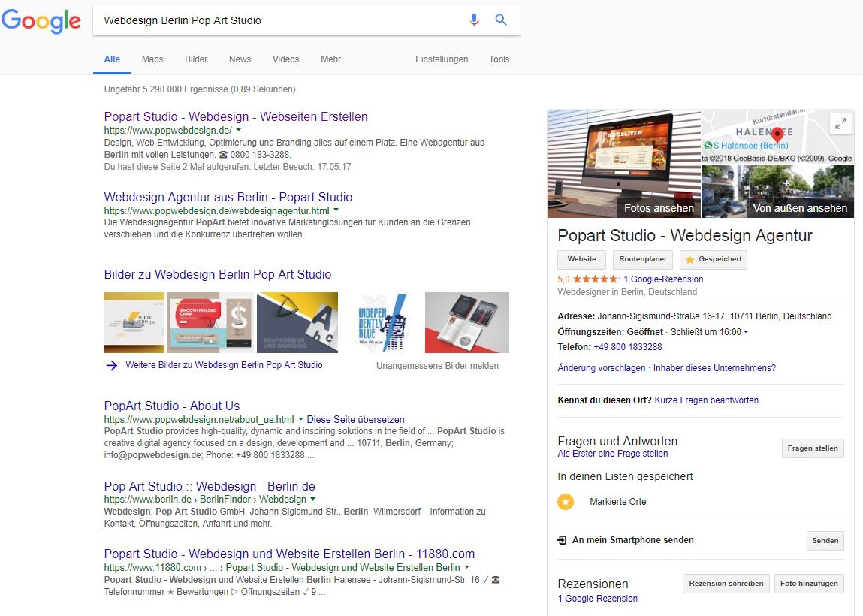Toggle the Gespeichert saved button
Viewport: 863px width, 616px height.
pyautogui.click(x=714, y=259)
